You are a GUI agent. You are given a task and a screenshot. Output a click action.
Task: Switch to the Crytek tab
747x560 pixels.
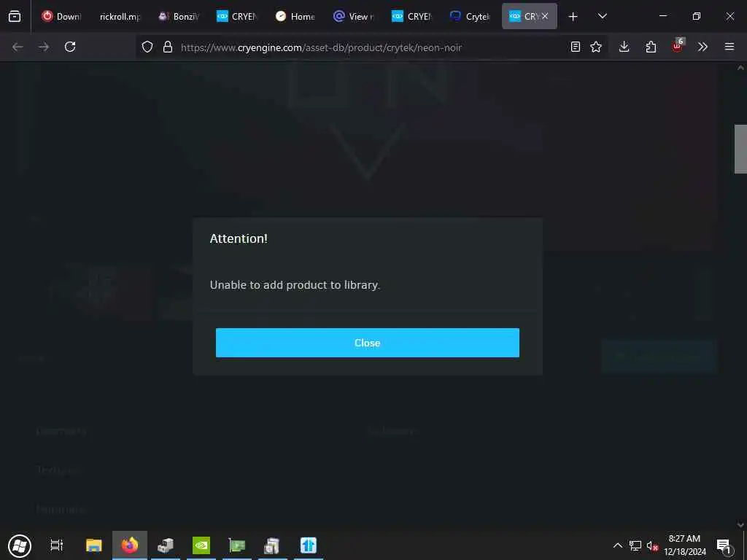471,16
